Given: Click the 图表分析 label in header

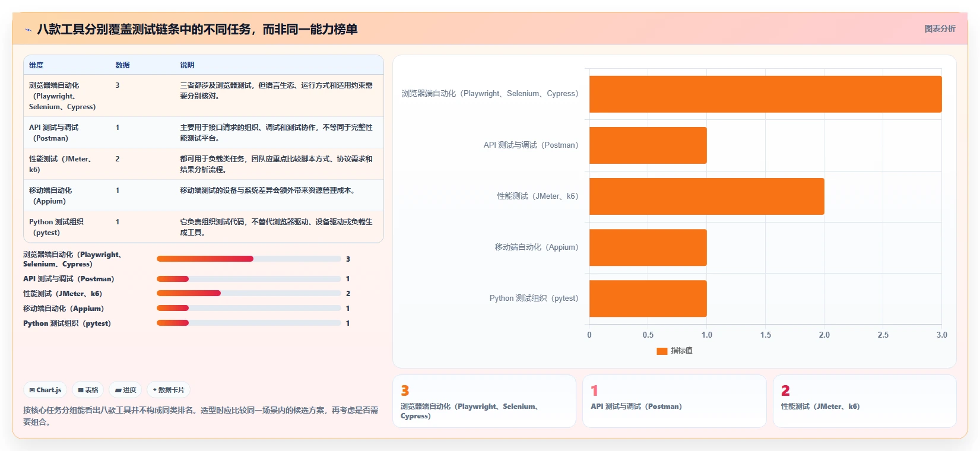Looking at the screenshot, I should pos(940,28).
